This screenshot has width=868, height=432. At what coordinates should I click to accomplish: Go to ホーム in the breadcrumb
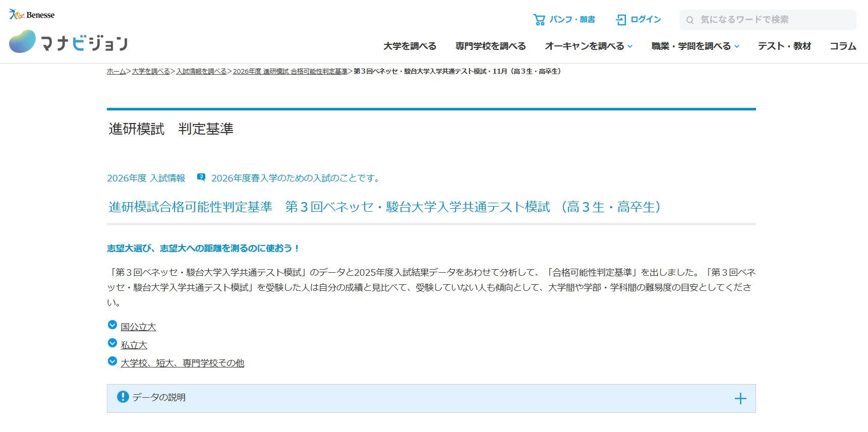click(116, 71)
